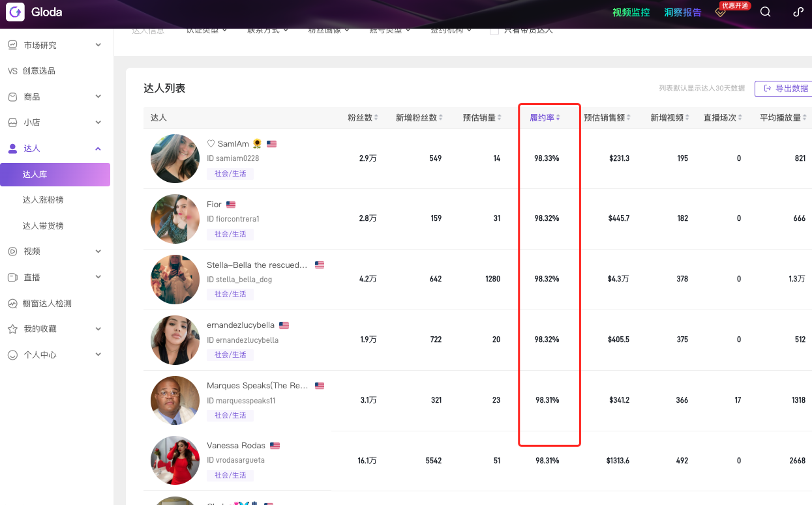Click the ID stella_bella_dog text
The image size is (812, 505).
pyautogui.click(x=239, y=280)
